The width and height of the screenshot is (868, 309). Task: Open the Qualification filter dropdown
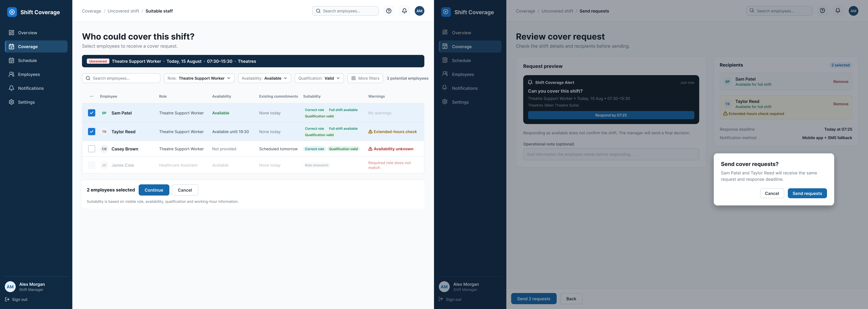319,78
